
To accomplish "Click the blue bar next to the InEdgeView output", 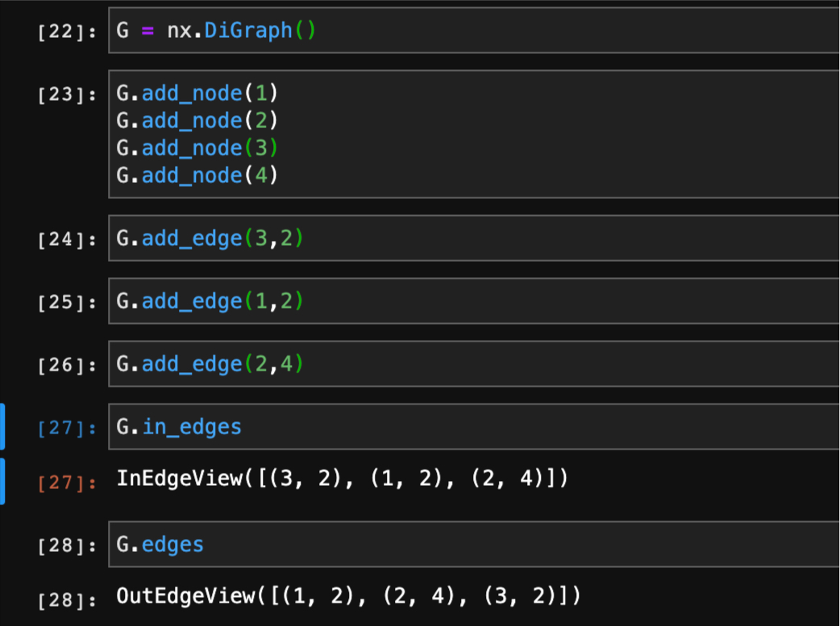I will tap(3, 480).
